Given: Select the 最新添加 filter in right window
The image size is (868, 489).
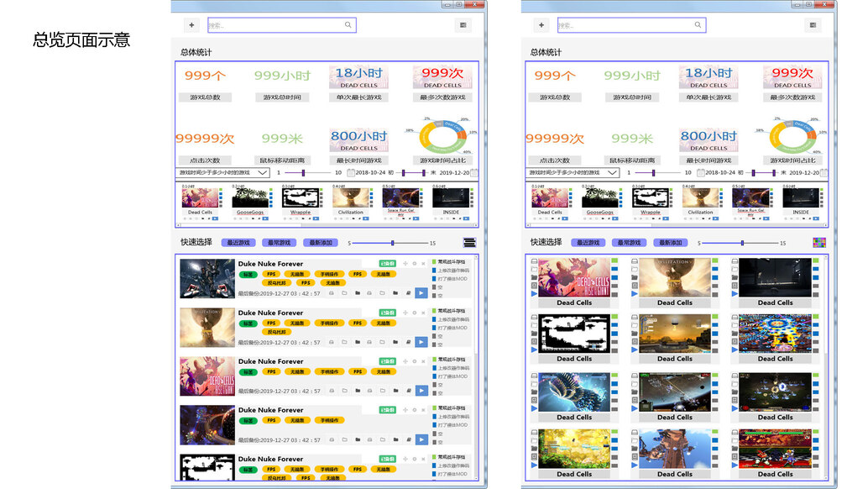Looking at the screenshot, I should pos(671,243).
